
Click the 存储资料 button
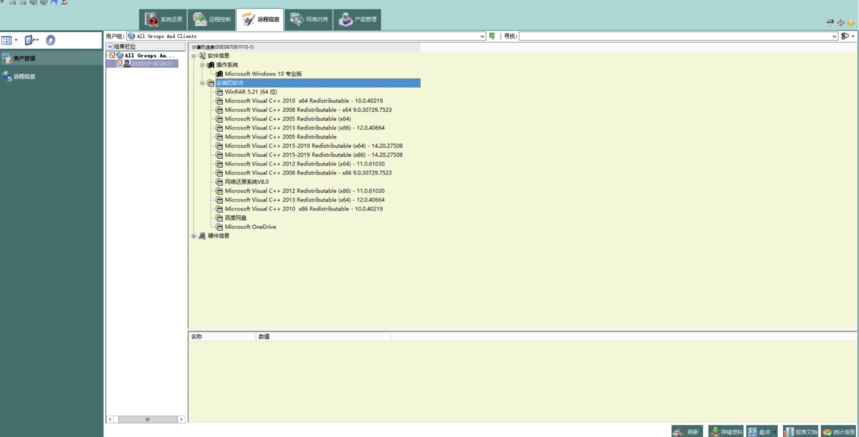[726, 432]
